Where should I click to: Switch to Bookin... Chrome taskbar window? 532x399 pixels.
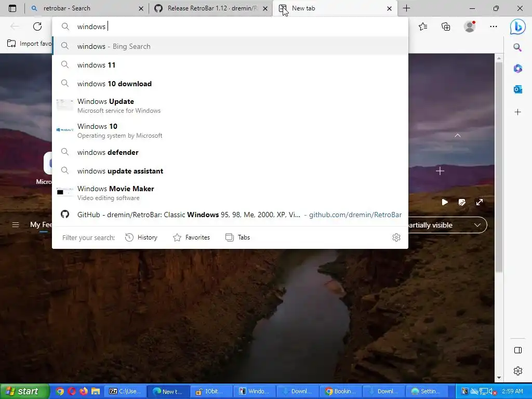tap(341, 391)
